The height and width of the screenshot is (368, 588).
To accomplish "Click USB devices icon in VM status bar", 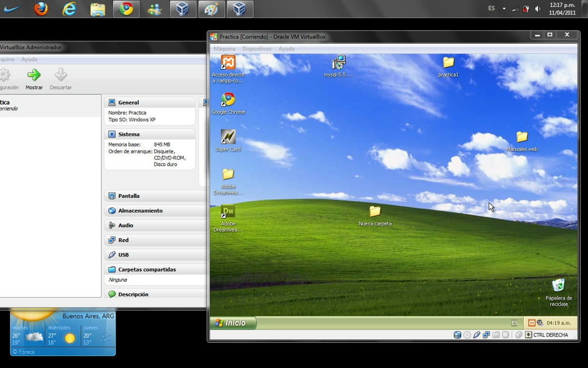I will (477, 335).
